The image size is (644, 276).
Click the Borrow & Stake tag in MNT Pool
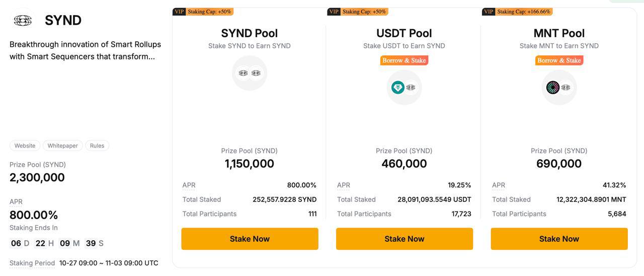coord(559,60)
